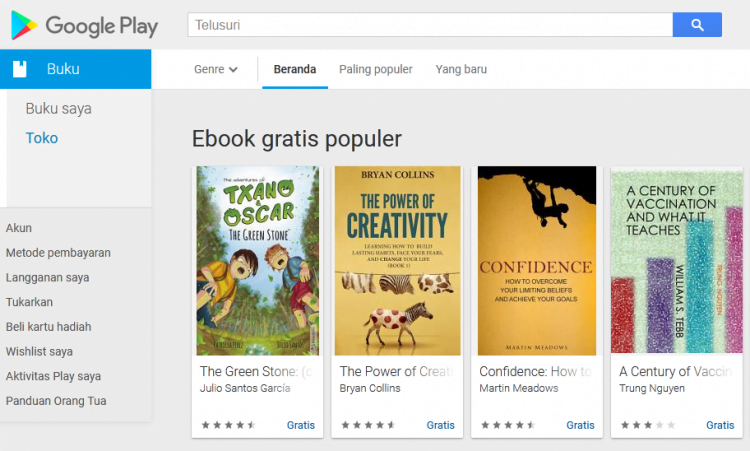
Task: Open Txano & Oscar Green Stone cover
Action: pos(257,261)
